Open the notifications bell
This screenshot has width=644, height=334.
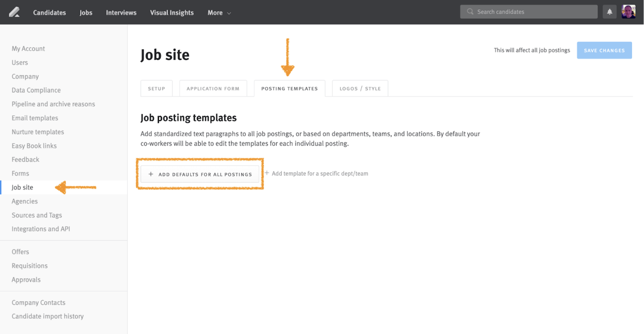click(609, 11)
